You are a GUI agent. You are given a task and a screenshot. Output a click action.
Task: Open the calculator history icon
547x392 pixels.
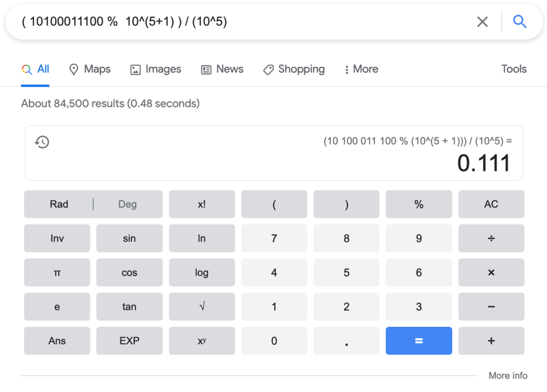(x=42, y=142)
